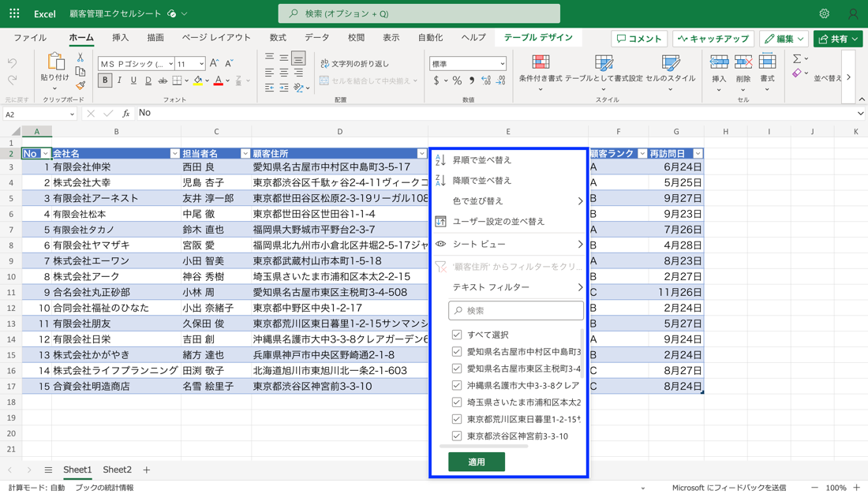The height and width of the screenshot is (494, 868).
Task: Switch to the テーブル デザイン tab
Action: tap(538, 38)
